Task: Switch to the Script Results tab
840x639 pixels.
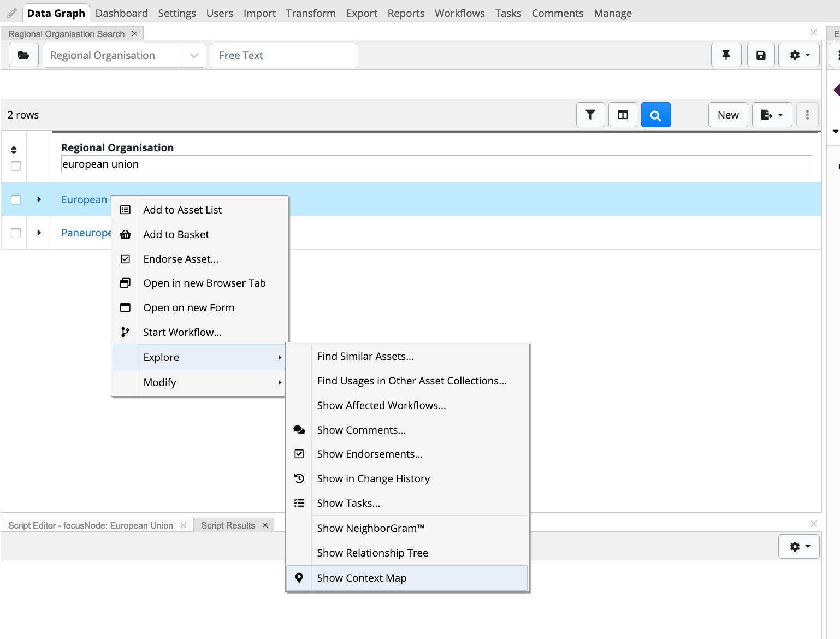Action: (228, 525)
